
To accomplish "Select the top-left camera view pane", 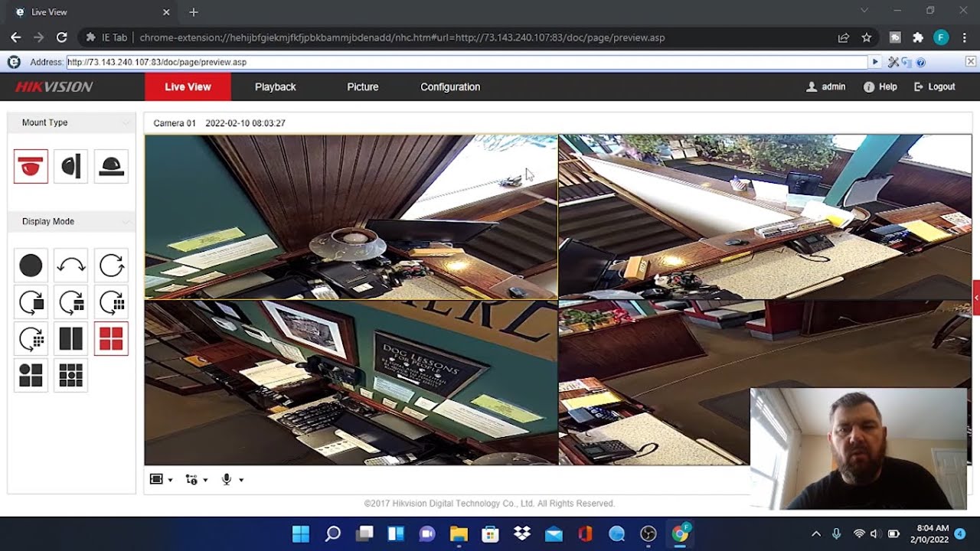I will click(x=351, y=217).
